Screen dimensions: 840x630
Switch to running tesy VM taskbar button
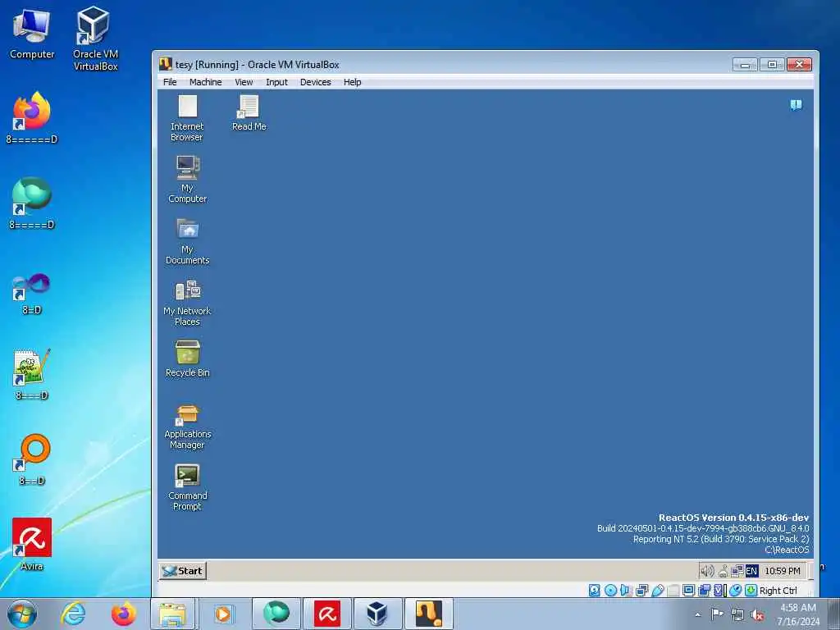(x=428, y=614)
